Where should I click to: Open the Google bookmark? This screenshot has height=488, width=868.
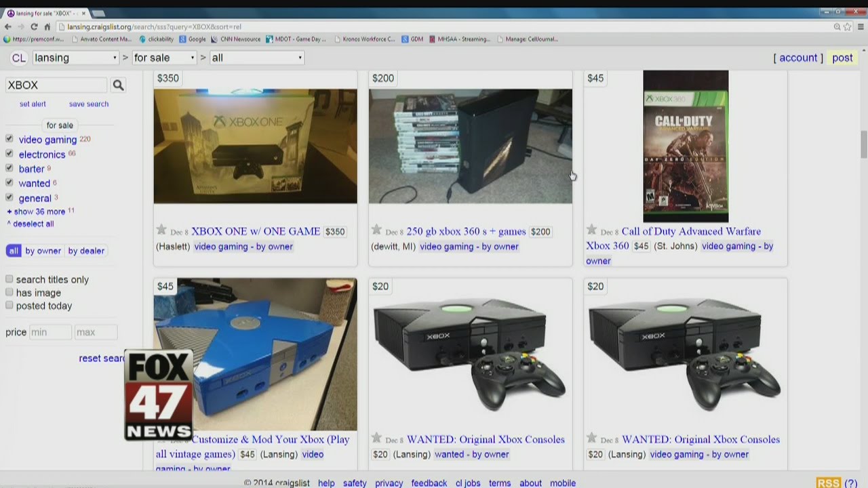tap(192, 39)
